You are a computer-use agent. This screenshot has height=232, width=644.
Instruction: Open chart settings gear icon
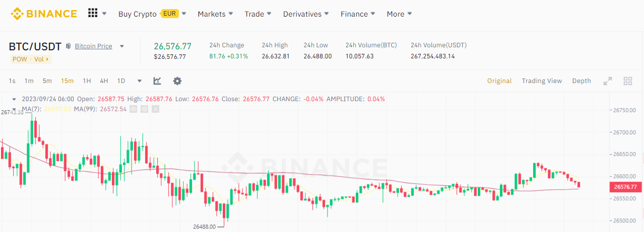pos(177,81)
